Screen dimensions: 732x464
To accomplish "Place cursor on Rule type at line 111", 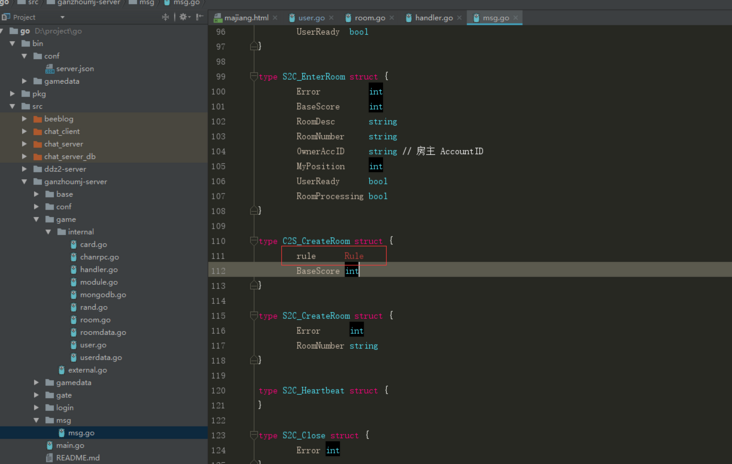I will click(x=354, y=256).
